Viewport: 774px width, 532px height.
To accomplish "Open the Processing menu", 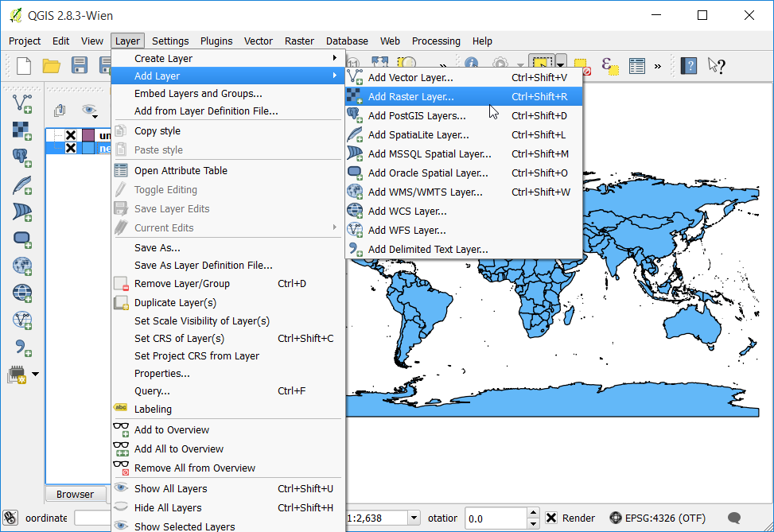I will click(436, 41).
